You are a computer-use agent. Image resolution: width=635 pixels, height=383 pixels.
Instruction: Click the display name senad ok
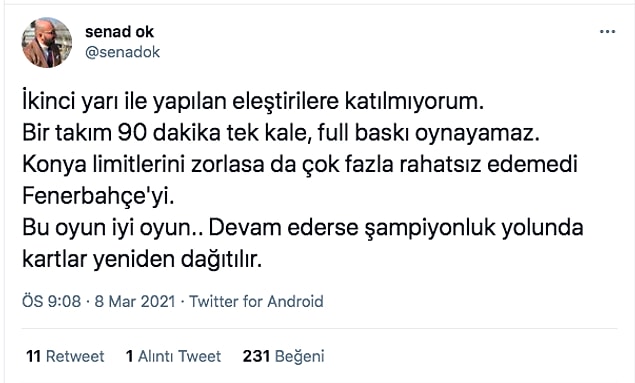[x=119, y=32]
